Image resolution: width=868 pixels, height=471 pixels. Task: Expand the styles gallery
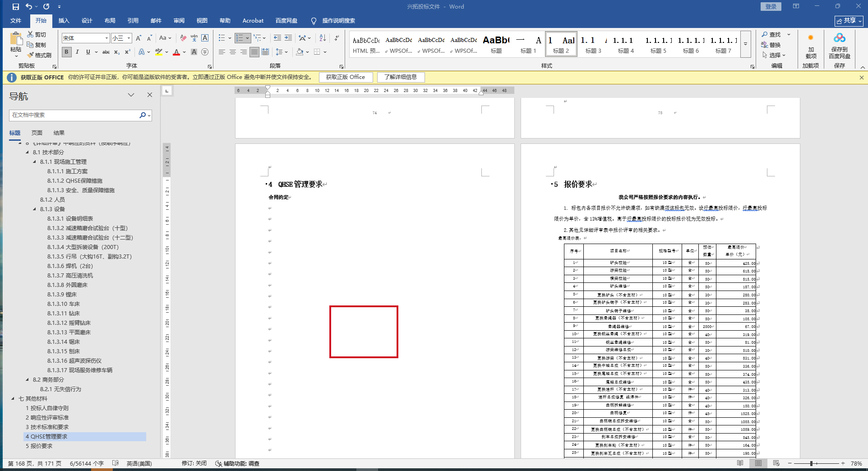pos(745,44)
